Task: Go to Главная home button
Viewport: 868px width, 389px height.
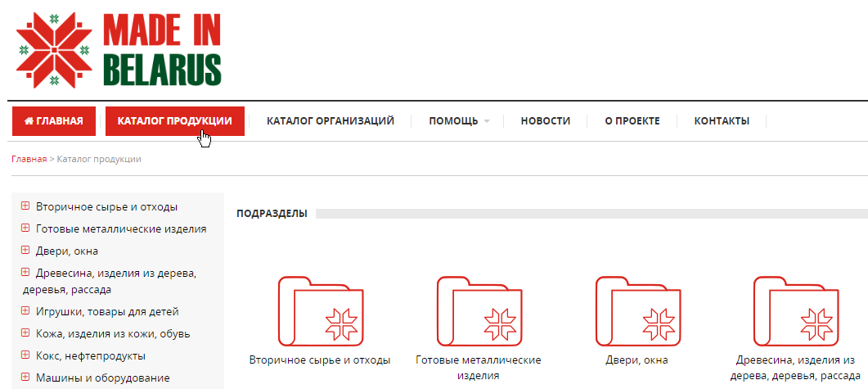Action: click(54, 121)
